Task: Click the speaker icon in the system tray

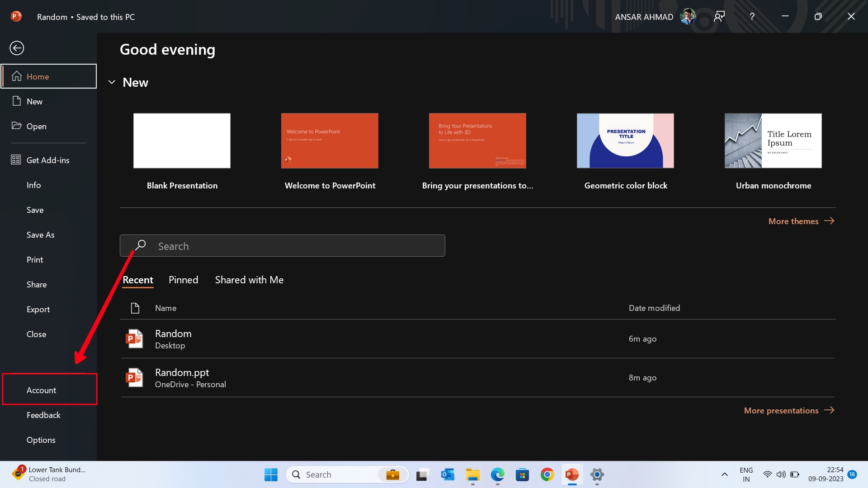Action: 781,475
